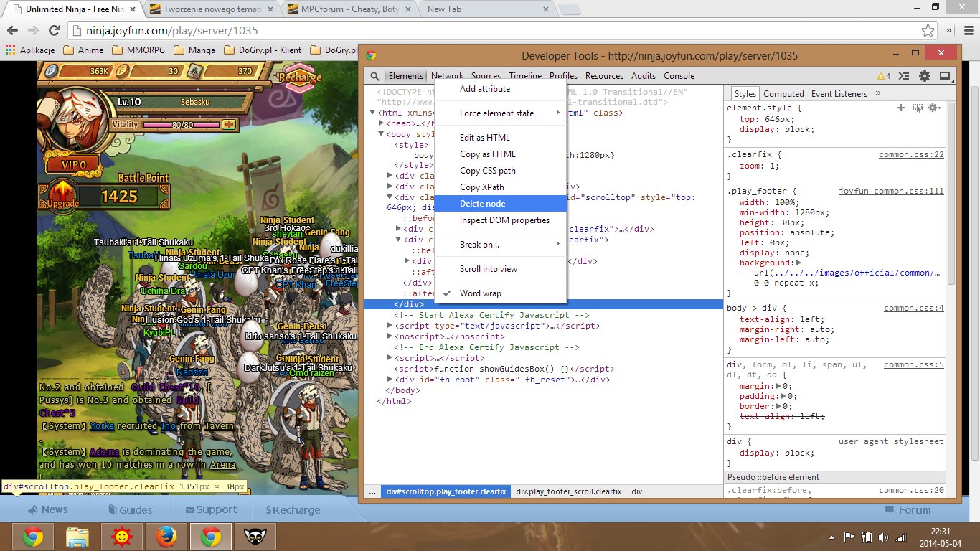Viewport: 980px width, 551px height.
Task: Switch to the Computed styles tab
Action: [783, 94]
